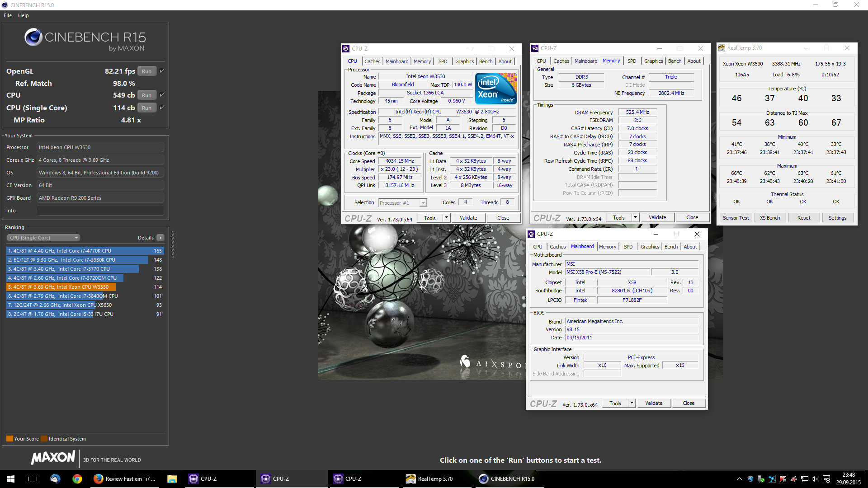
Task: Click Tools in the CPU-Z memory window
Action: tap(619, 217)
